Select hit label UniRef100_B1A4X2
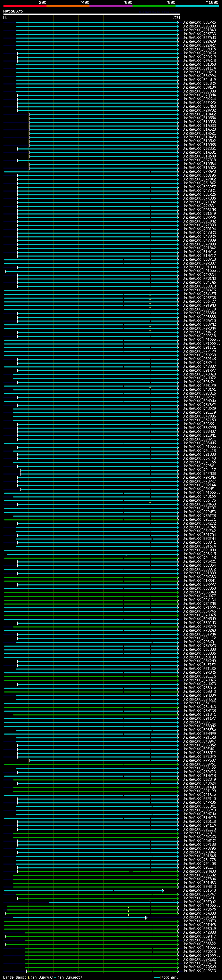 pyautogui.click(x=199, y=114)
